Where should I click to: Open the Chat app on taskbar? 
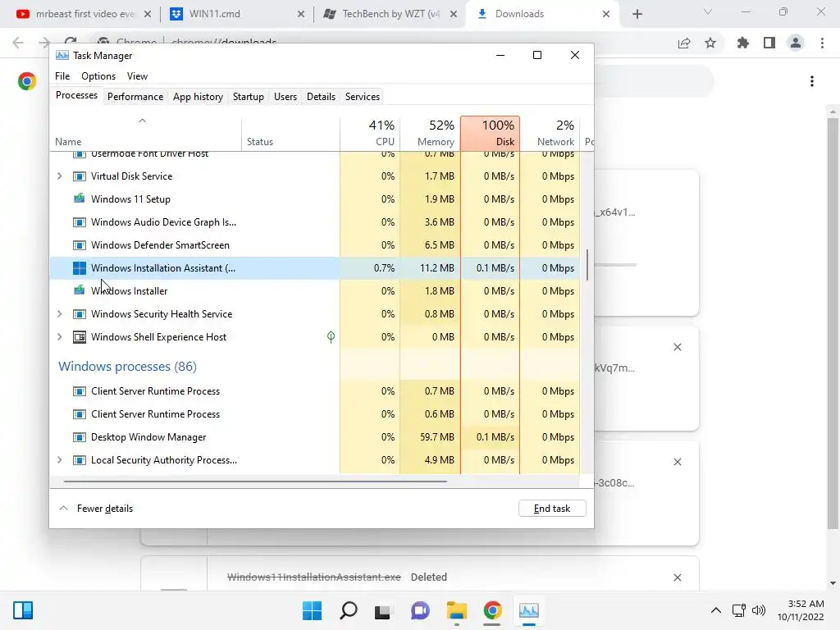pyautogui.click(x=420, y=610)
